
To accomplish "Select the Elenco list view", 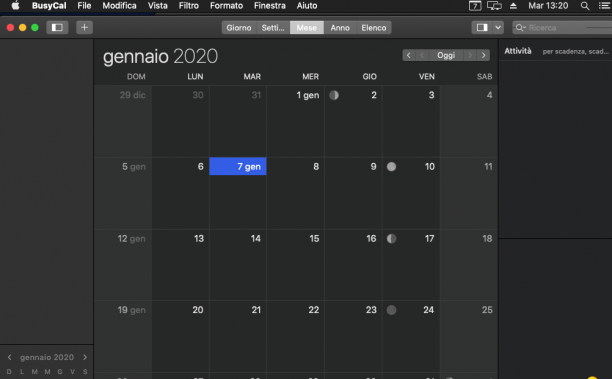I will pyautogui.click(x=374, y=28).
